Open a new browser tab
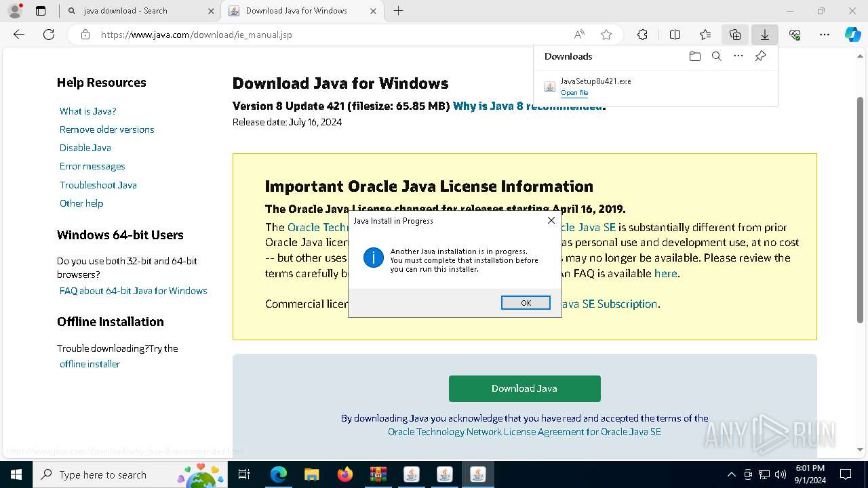 398,11
